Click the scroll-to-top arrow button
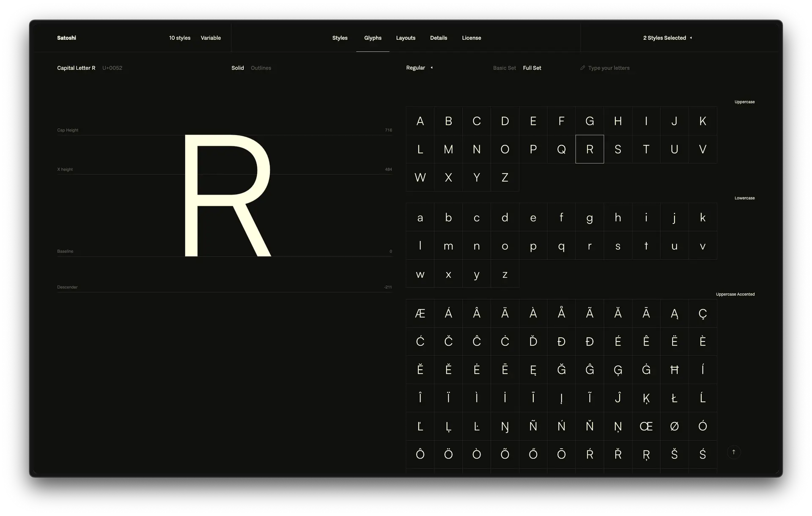The height and width of the screenshot is (516, 812). [734, 452]
